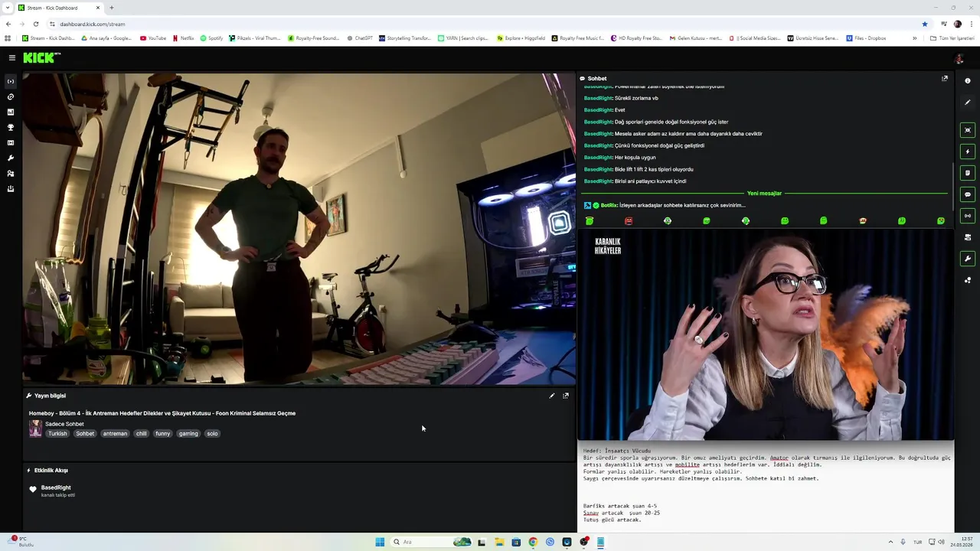Viewport: 980px width, 551px height.
Task: Click the bottom icon in right sidebar
Action: tap(968, 280)
